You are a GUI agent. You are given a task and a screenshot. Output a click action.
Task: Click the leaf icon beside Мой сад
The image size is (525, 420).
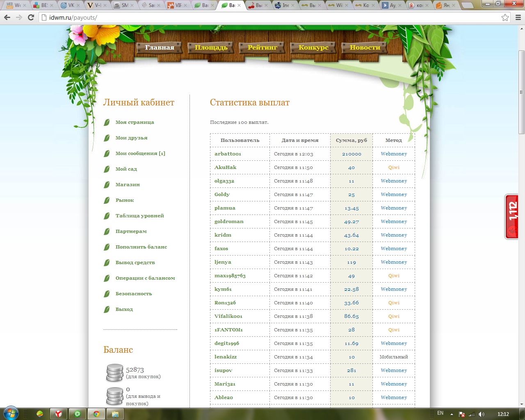pyautogui.click(x=107, y=169)
